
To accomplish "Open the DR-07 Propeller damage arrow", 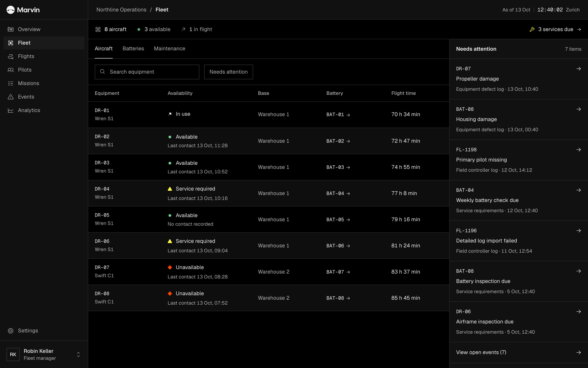I will click(579, 69).
